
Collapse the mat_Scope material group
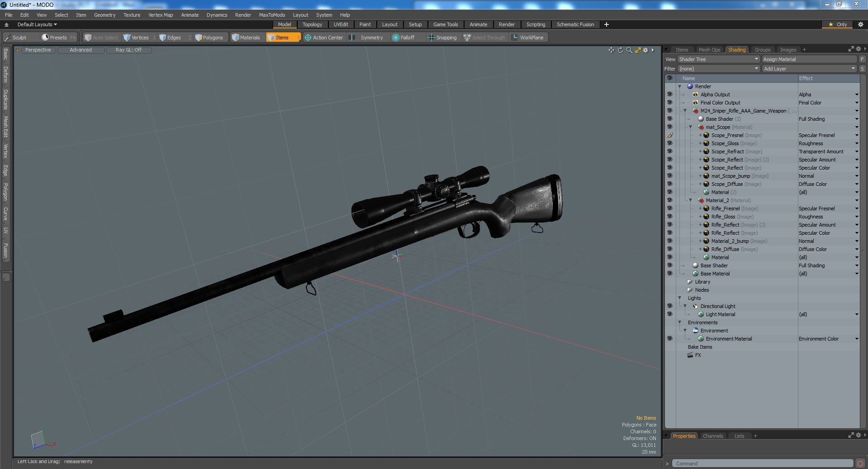coord(690,127)
